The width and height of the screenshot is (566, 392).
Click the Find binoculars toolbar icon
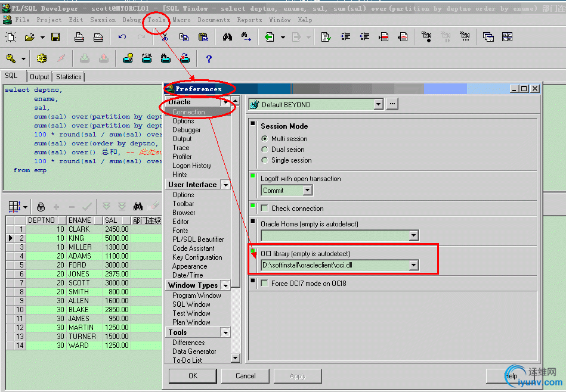[x=227, y=37]
